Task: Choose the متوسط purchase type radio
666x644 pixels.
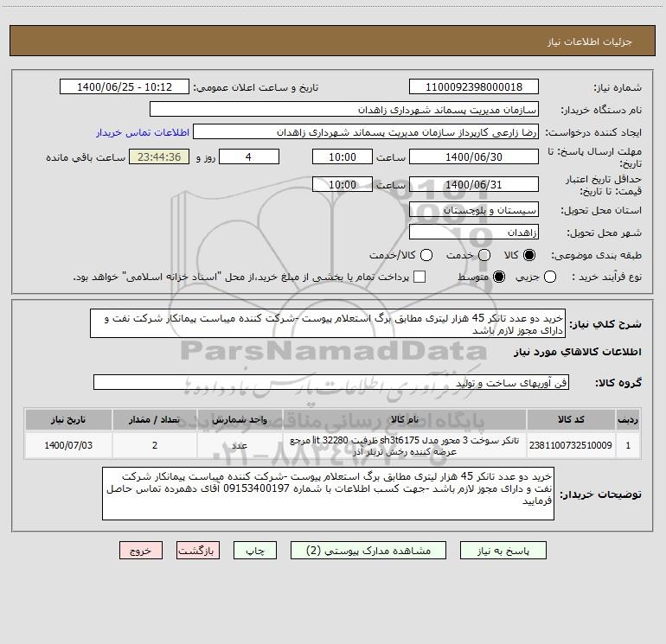Action: coord(499,277)
